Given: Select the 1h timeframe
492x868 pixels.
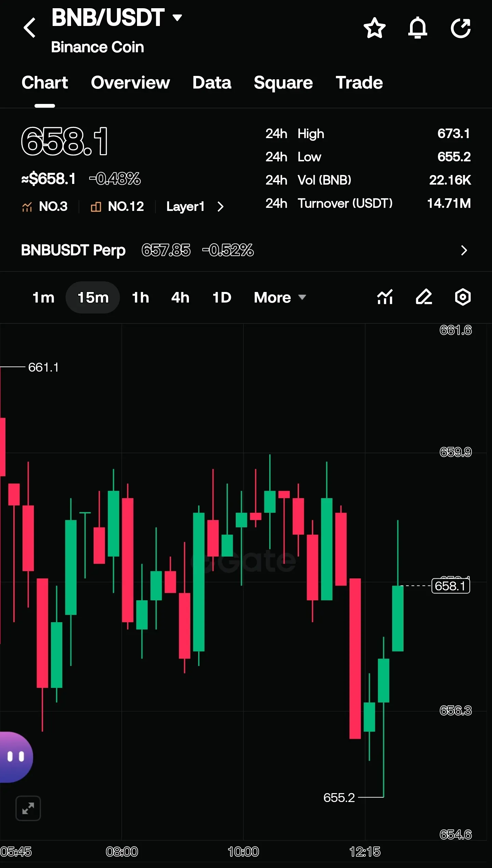Looking at the screenshot, I should [x=140, y=297].
